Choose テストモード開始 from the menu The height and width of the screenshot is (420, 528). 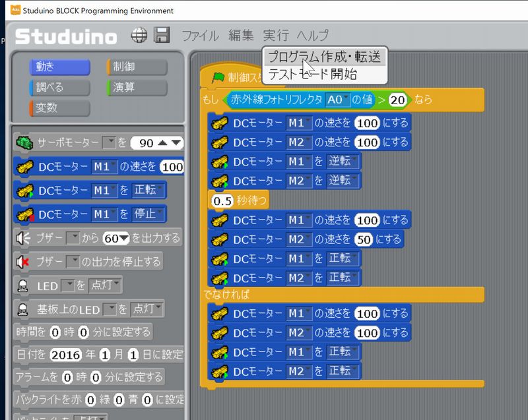pyautogui.click(x=312, y=74)
